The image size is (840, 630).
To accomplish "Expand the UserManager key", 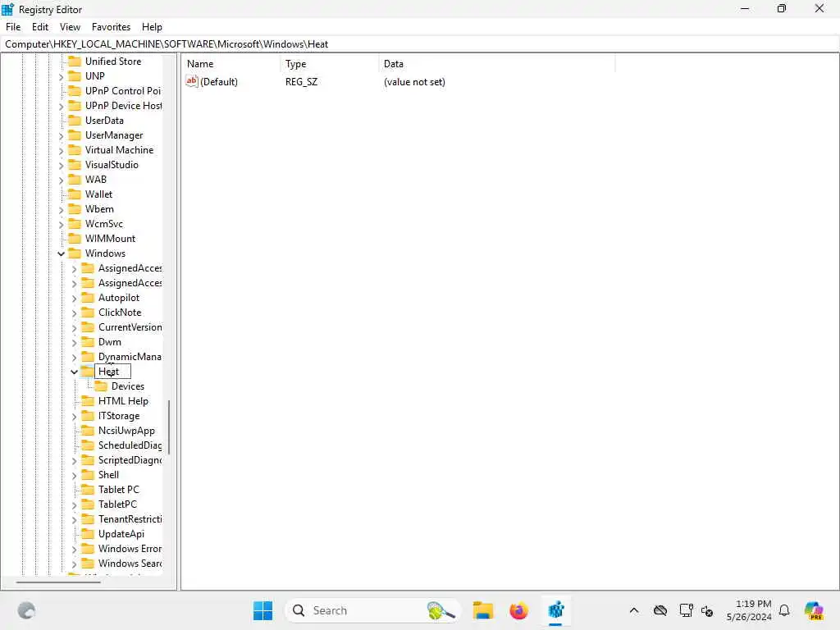I will click(61, 135).
